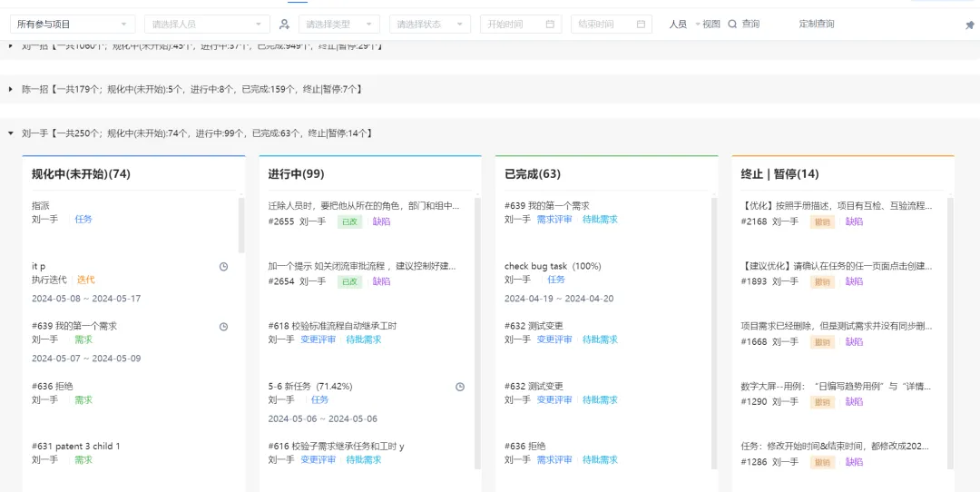Screen dimensions: 980x492
Task: Click the 任务 tag on the 指派 card
Action: click(x=83, y=220)
